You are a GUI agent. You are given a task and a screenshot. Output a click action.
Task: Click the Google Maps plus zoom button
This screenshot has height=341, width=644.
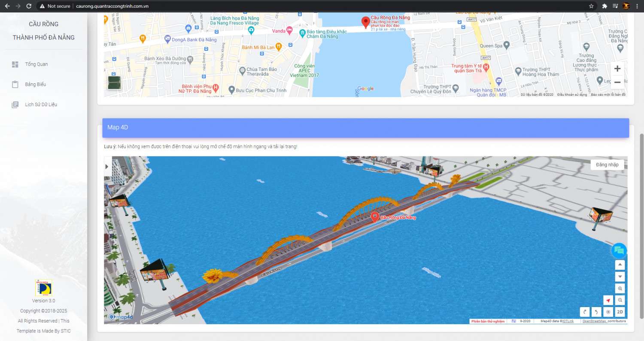(617, 69)
